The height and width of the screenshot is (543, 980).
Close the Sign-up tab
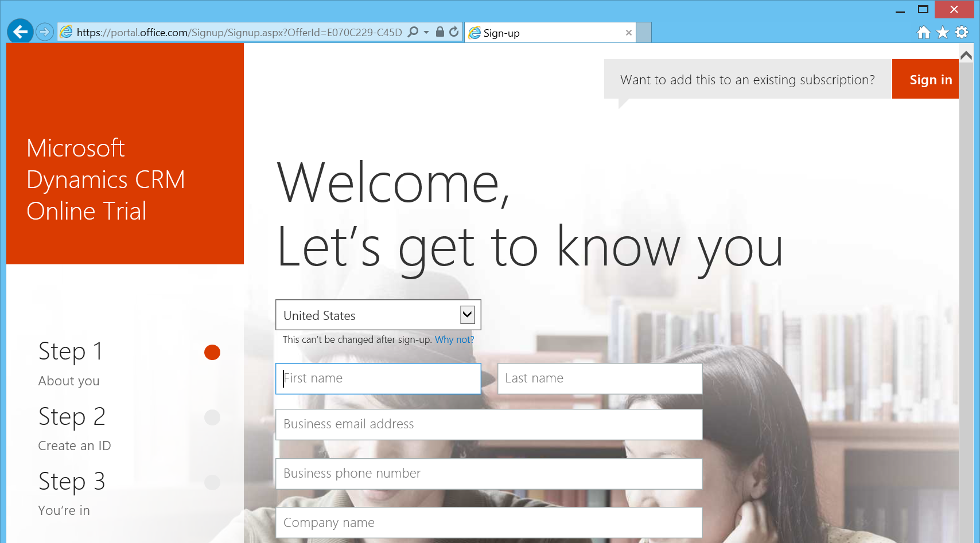click(629, 33)
